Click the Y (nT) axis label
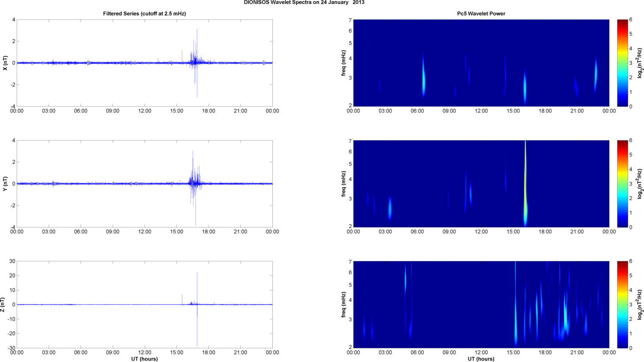Viewport: 644px width, 362px height. [5, 184]
